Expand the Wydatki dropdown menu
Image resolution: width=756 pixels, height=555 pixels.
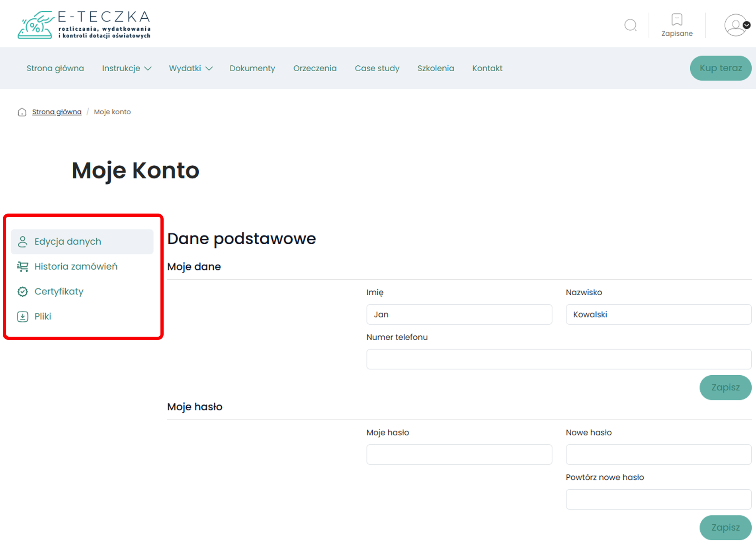(x=190, y=68)
